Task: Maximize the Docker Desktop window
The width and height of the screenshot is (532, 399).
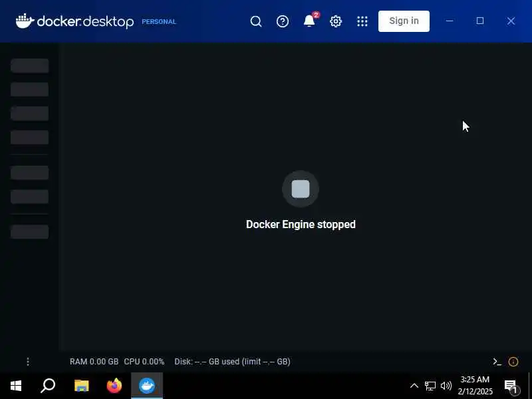Action: [x=480, y=21]
